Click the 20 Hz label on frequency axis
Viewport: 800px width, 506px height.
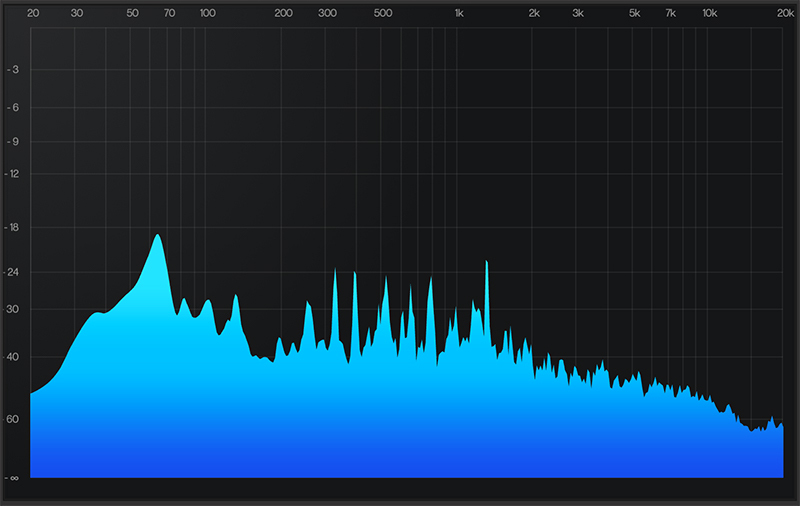(33, 14)
